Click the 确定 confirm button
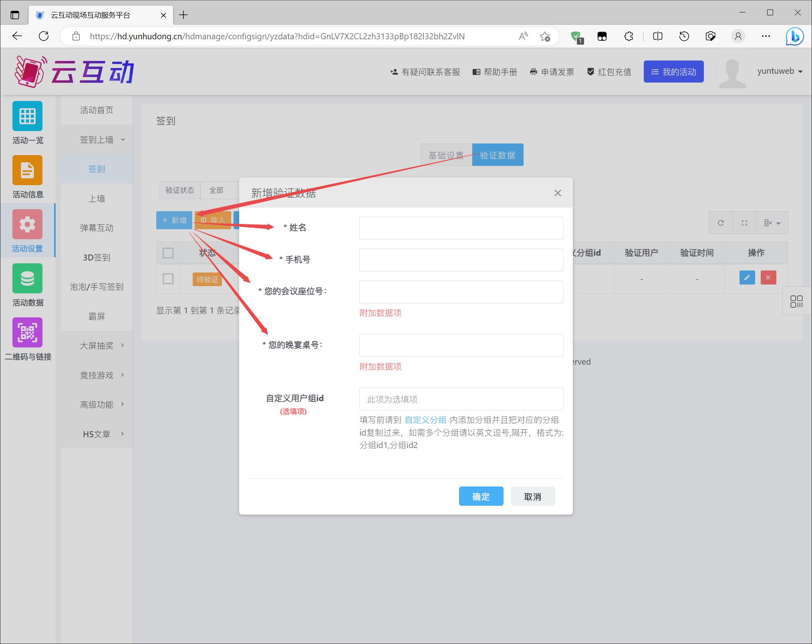 [481, 497]
